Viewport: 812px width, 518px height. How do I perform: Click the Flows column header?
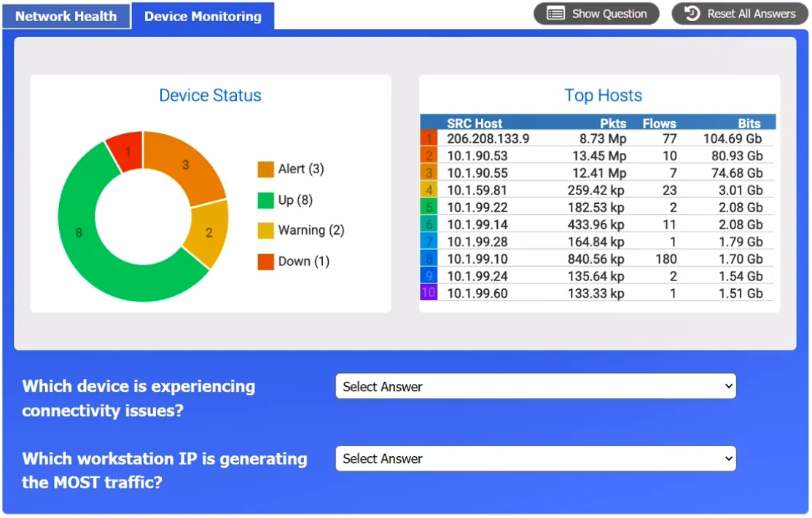[659, 123]
